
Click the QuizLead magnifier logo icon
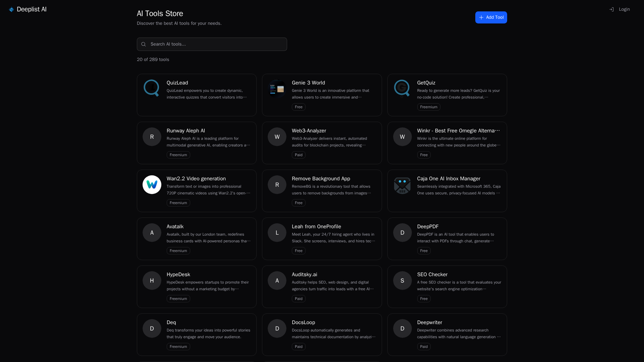pyautogui.click(x=152, y=88)
